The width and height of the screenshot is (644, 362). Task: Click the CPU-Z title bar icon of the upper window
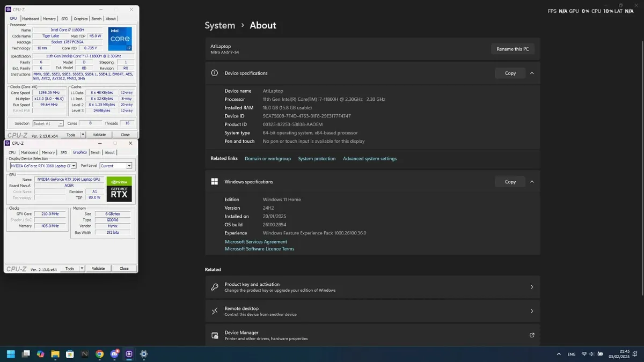coord(8,10)
